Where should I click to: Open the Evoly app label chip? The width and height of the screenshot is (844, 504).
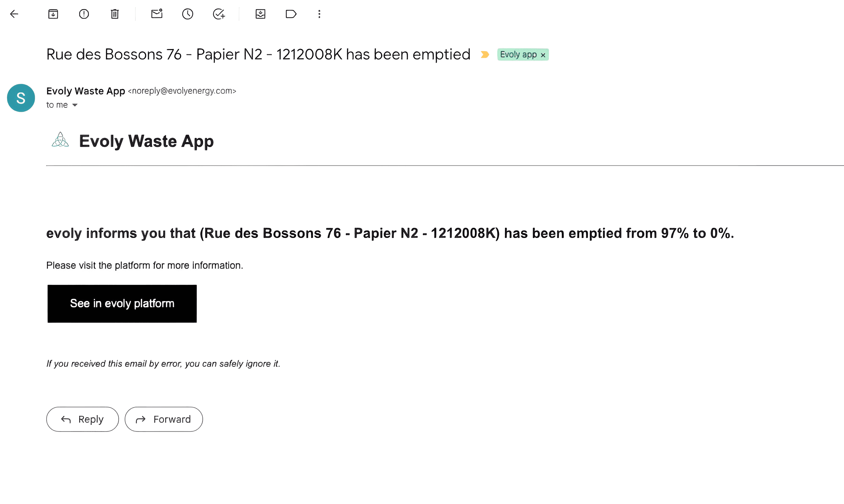tap(518, 55)
